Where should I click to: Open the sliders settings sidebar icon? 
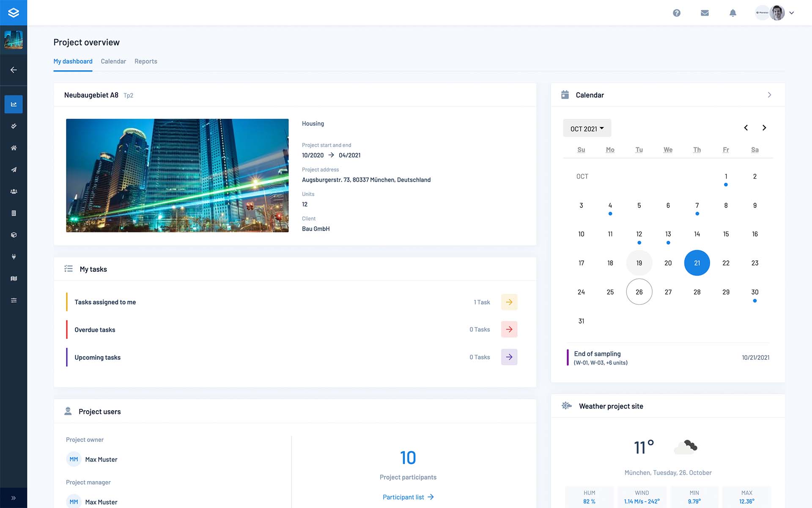pyautogui.click(x=14, y=300)
